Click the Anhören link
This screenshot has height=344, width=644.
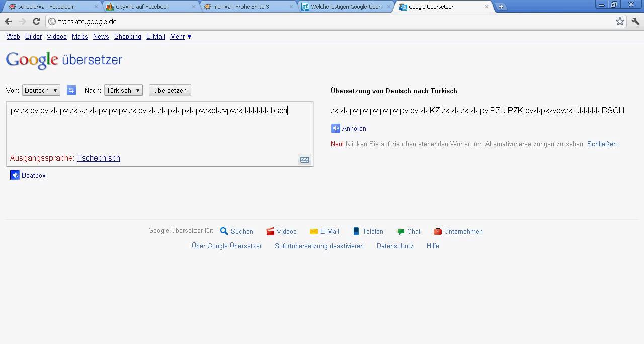tap(354, 128)
